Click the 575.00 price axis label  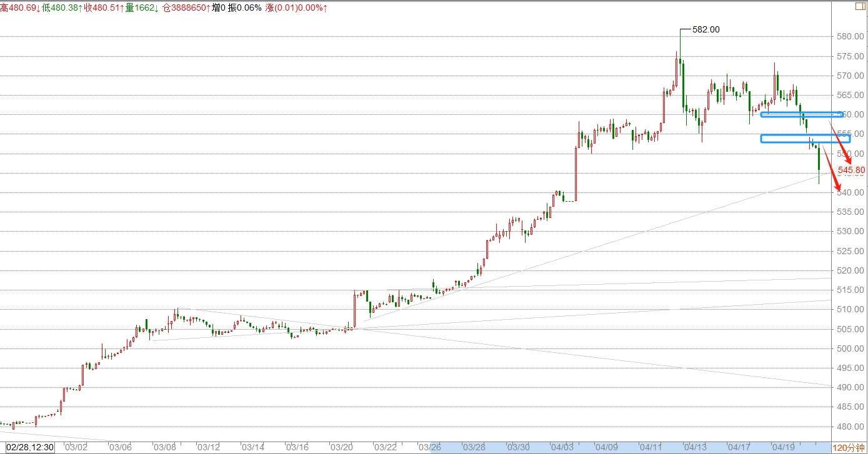click(x=851, y=56)
